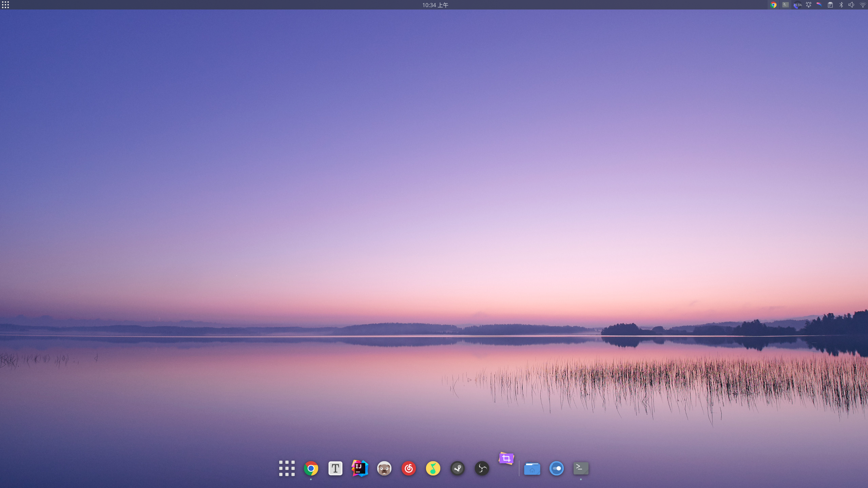The image size is (868, 488).
Task: Open notifications bell in top panel
Action: (x=808, y=5)
